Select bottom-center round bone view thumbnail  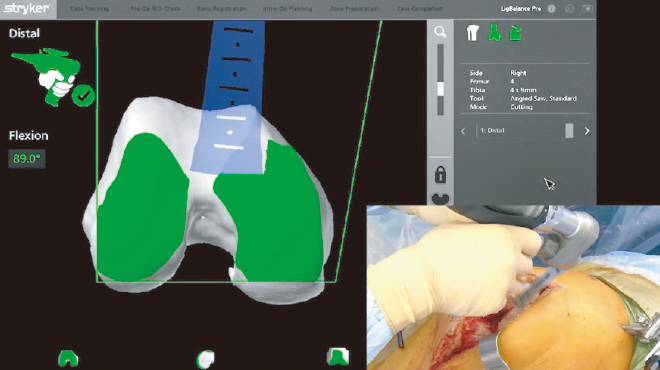pyautogui.click(x=205, y=359)
